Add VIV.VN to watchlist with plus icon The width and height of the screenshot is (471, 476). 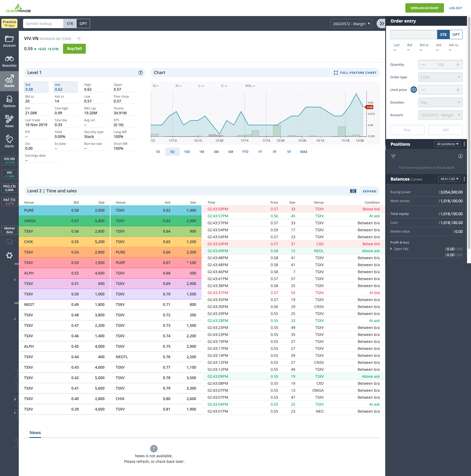click(79, 39)
